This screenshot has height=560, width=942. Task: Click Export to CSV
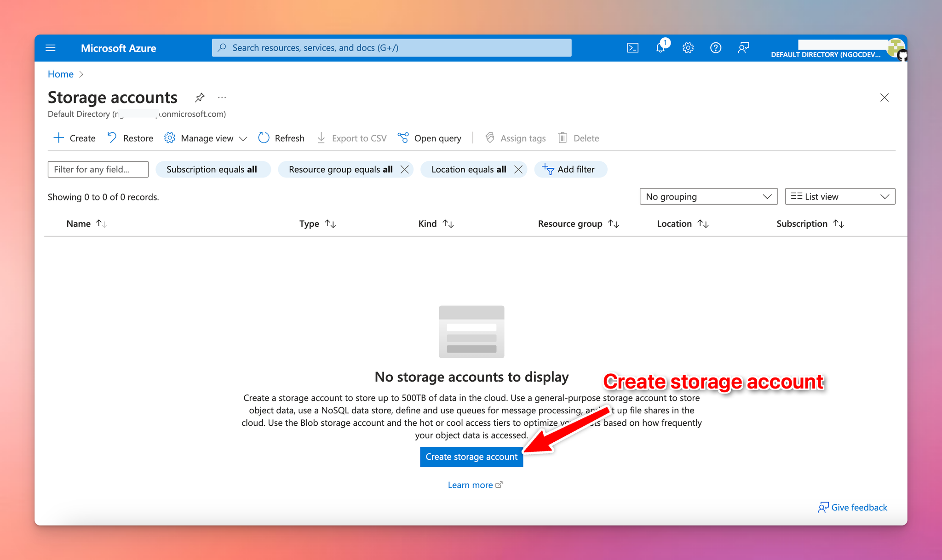(x=352, y=138)
